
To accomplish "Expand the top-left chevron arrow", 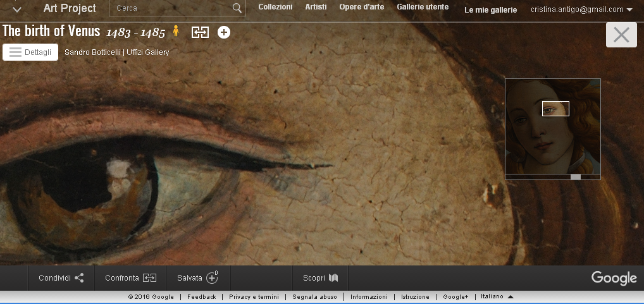I will tap(17, 9).
